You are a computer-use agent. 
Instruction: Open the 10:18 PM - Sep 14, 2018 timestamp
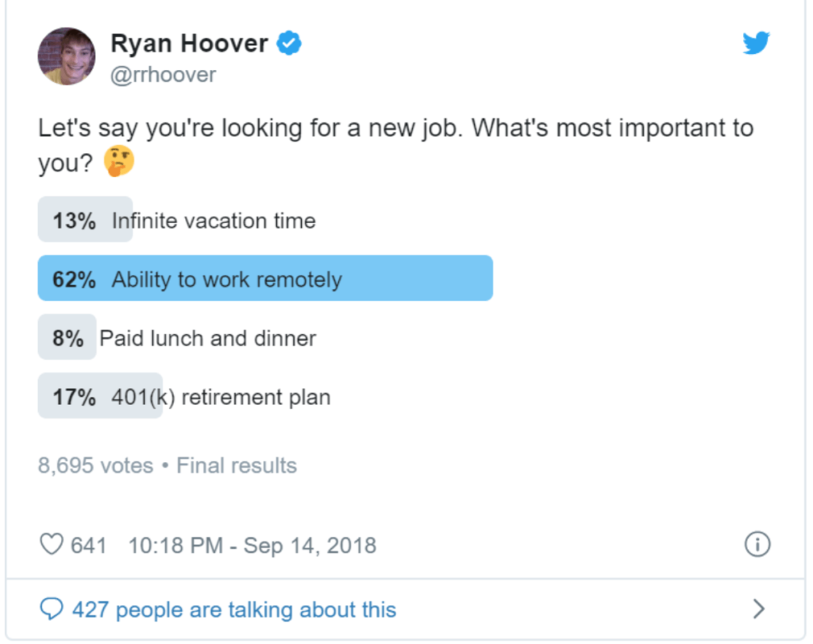tap(252, 546)
